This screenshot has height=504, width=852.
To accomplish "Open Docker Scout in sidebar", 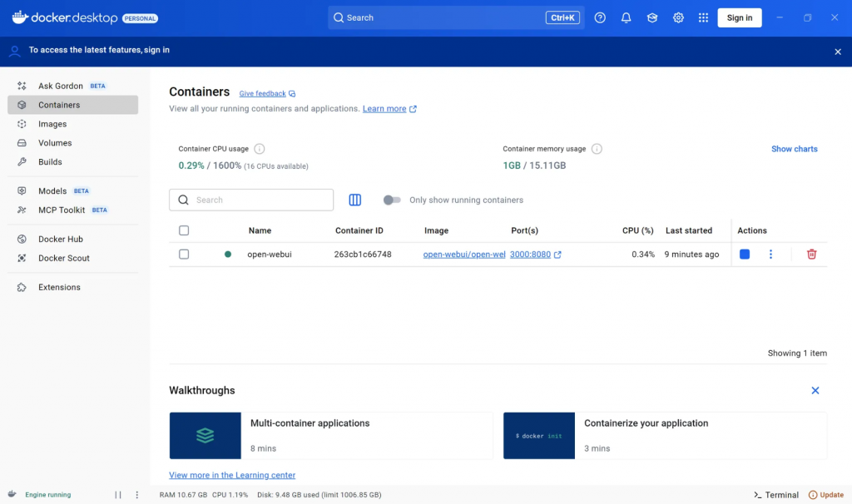I will 73,258.
